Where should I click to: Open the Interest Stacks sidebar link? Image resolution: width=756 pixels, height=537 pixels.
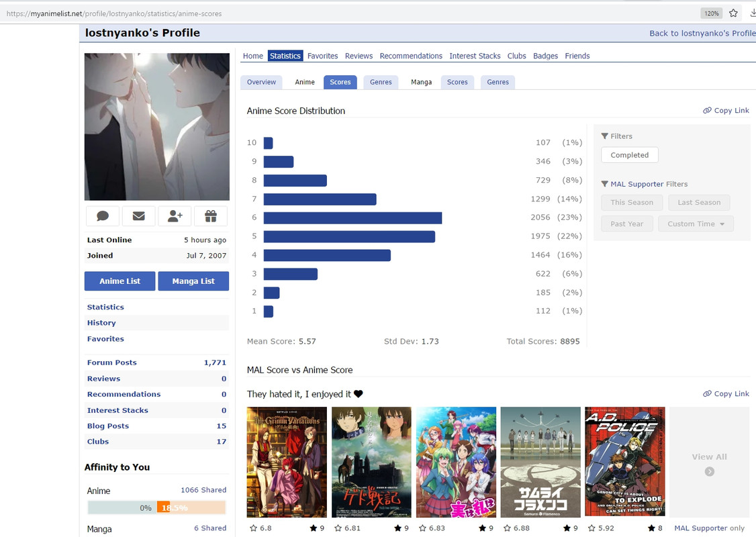117,410
